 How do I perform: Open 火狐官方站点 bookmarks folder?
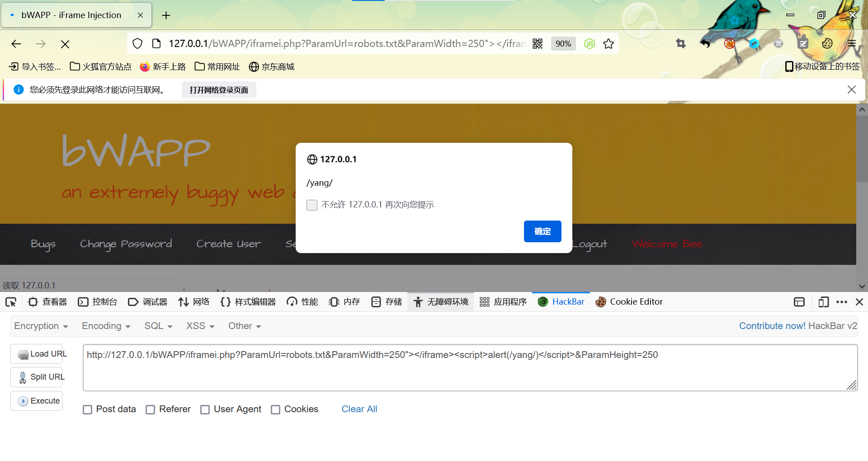tap(100, 66)
